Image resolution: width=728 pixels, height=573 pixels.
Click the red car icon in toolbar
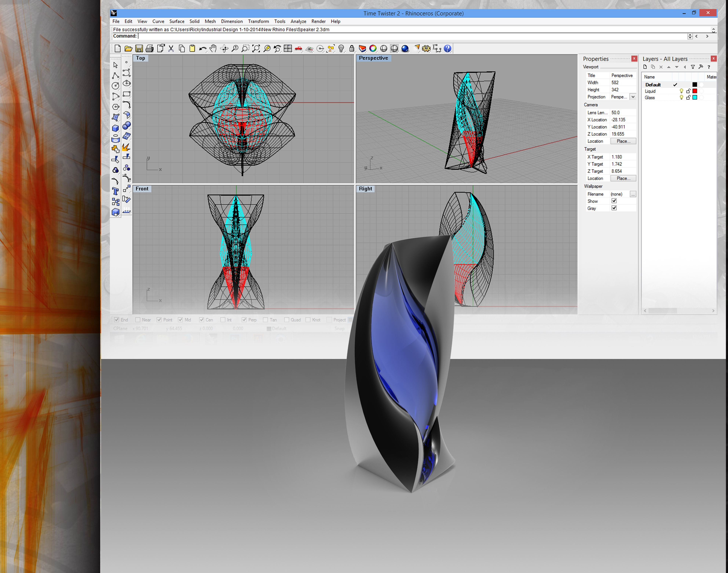299,49
